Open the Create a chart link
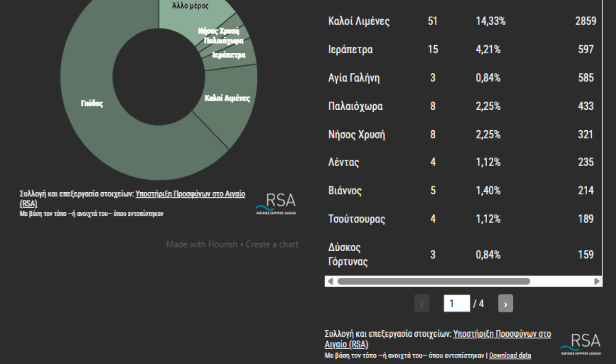The width and height of the screenshot is (616, 364). click(272, 245)
